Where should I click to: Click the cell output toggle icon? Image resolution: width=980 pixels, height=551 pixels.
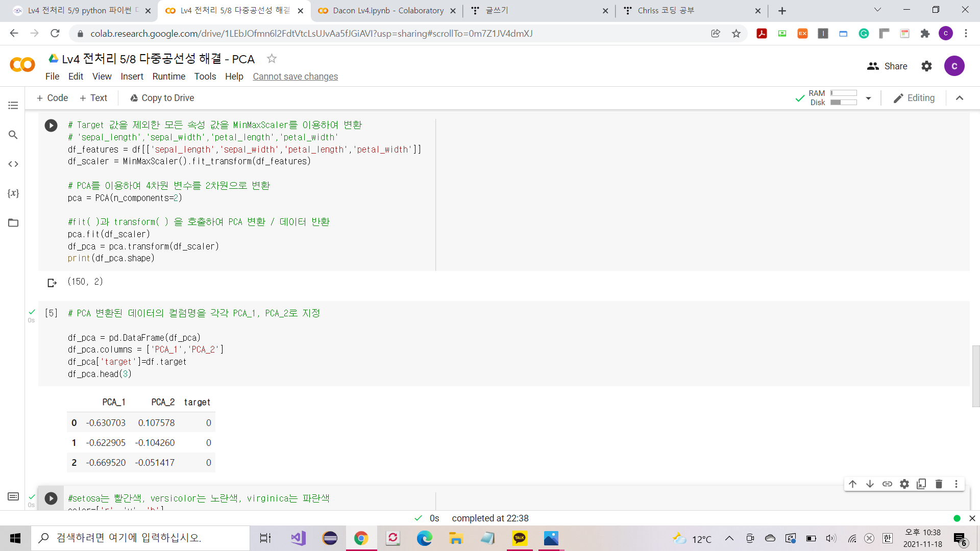(52, 283)
